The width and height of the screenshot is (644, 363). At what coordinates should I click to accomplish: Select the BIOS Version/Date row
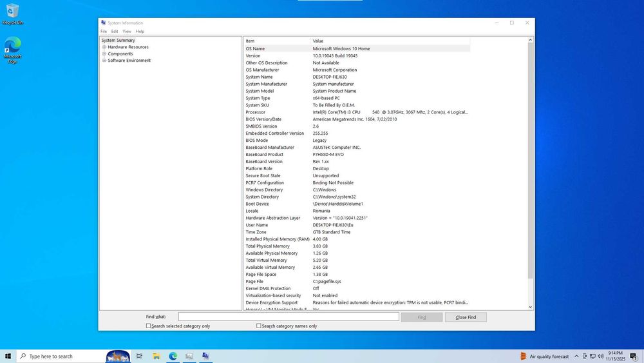pos(357,119)
